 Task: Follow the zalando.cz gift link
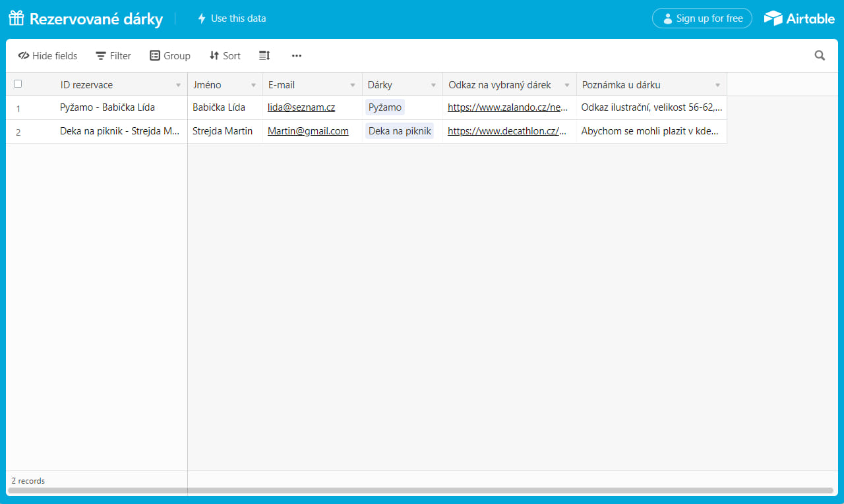point(507,107)
